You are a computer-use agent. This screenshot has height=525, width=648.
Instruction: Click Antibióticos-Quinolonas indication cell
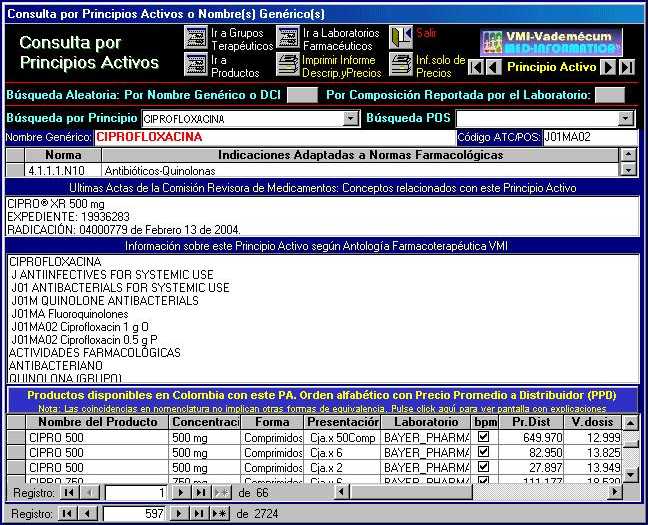point(360,170)
